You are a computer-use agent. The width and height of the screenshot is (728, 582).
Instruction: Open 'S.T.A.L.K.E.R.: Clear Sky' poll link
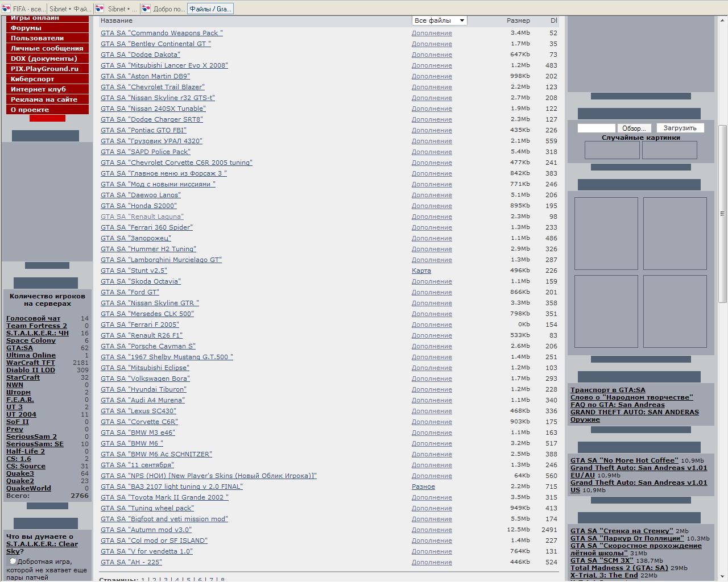pos(42,547)
